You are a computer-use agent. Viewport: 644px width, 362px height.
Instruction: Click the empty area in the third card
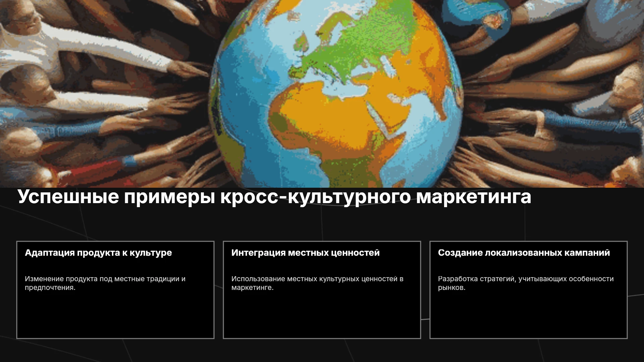tap(529, 315)
